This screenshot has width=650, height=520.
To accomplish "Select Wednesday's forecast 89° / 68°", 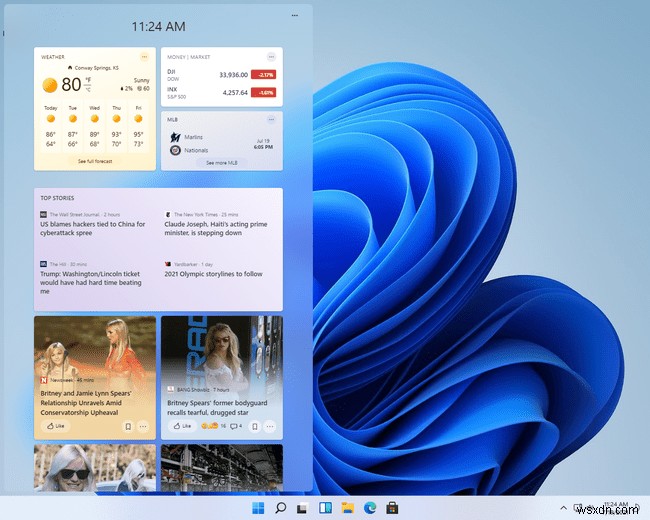I will click(x=95, y=126).
